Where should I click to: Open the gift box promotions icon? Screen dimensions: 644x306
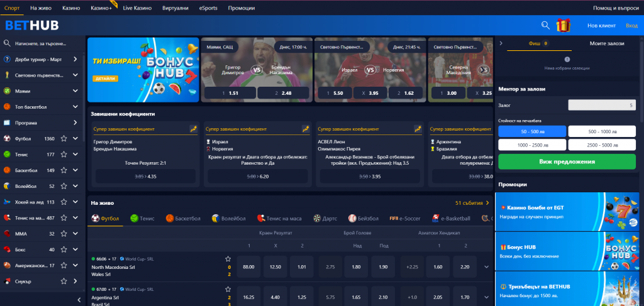coord(563,25)
